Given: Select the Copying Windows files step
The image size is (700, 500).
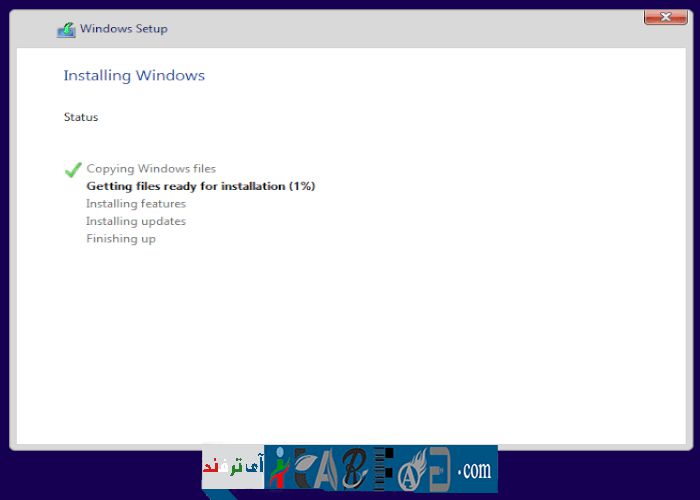Looking at the screenshot, I should (151, 169).
